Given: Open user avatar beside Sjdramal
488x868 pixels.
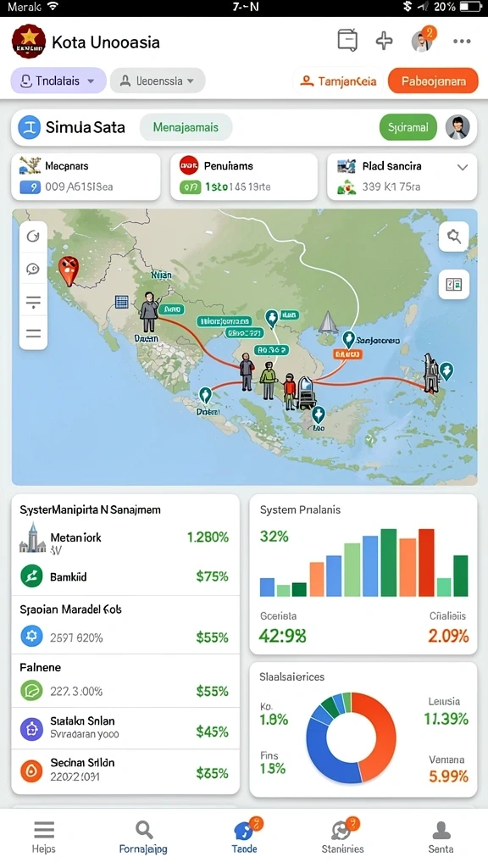Looking at the screenshot, I should 457,127.
